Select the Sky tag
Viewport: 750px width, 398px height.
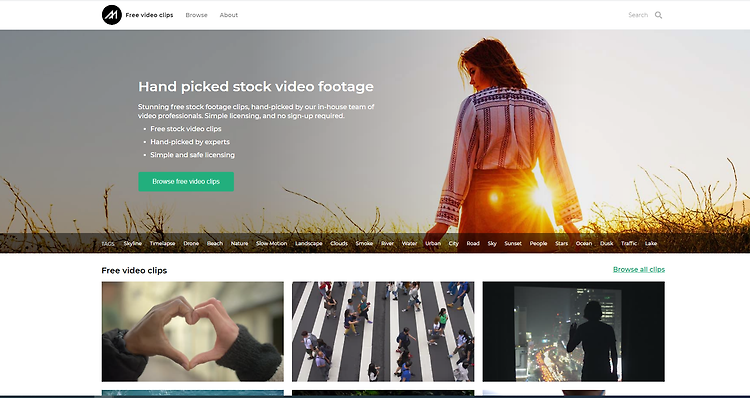coord(492,243)
